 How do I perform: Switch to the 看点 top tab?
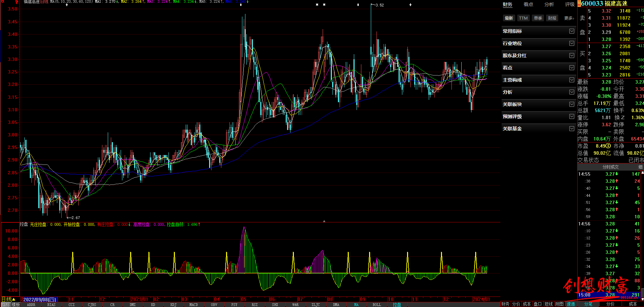pos(528,4)
